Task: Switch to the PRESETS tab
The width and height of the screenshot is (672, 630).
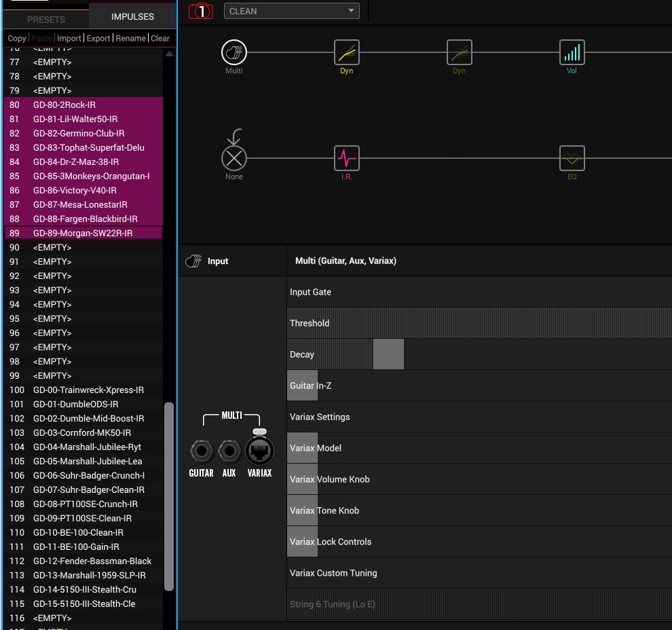Action: point(46,19)
